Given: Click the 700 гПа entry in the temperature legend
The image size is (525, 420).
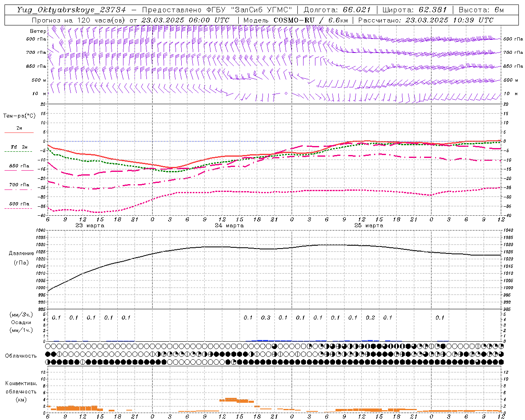Looking at the screenshot, I should click(x=19, y=185).
